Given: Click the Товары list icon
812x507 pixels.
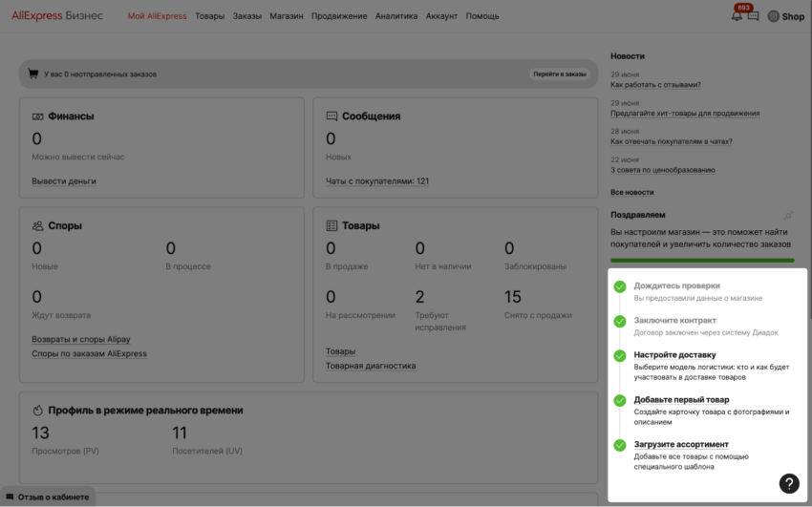Looking at the screenshot, I should [x=331, y=225].
